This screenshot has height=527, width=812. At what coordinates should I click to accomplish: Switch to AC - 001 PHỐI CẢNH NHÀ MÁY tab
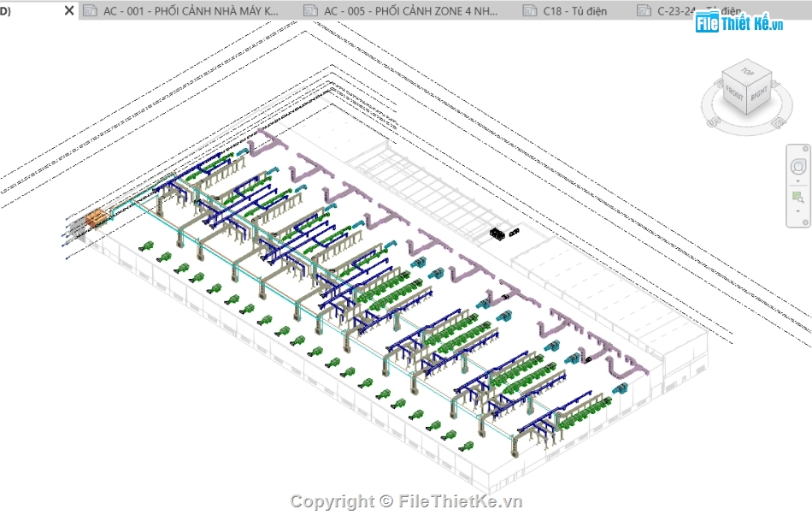click(191, 11)
